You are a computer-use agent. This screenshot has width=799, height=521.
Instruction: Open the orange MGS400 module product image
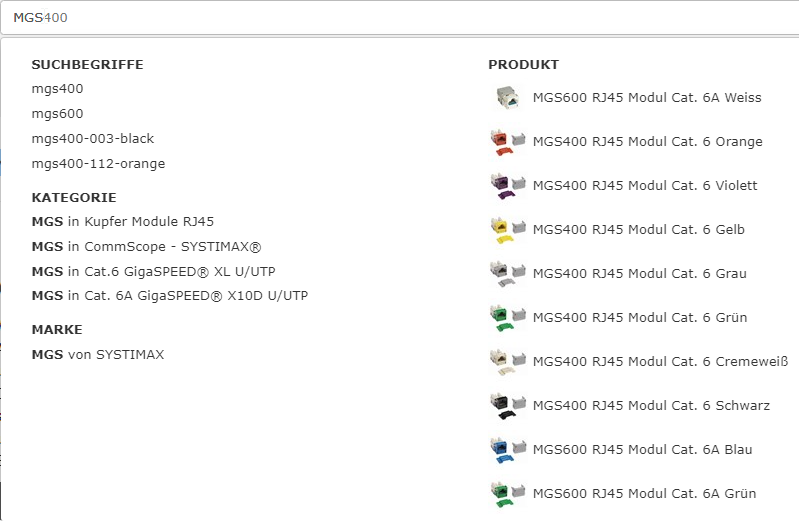click(x=508, y=142)
